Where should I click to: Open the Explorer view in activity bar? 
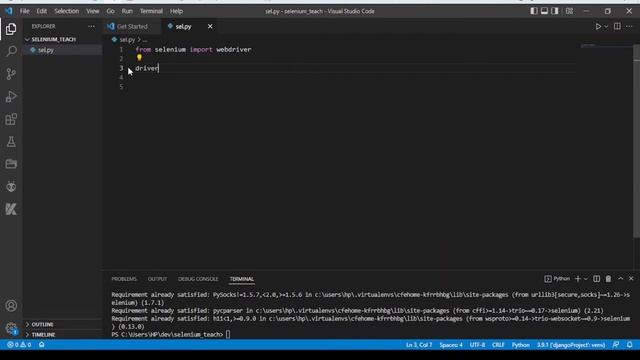tap(11, 29)
